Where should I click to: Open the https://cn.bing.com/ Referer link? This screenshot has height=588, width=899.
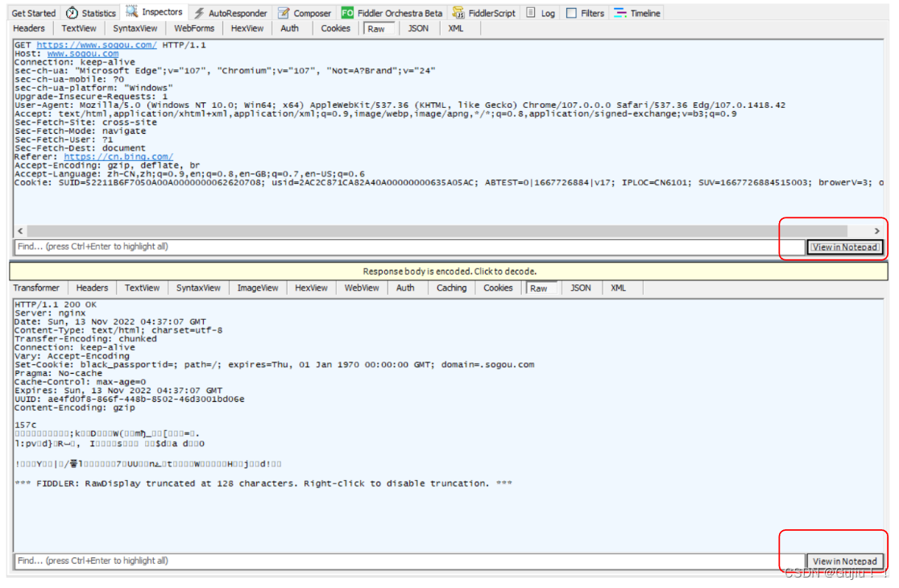point(118,156)
